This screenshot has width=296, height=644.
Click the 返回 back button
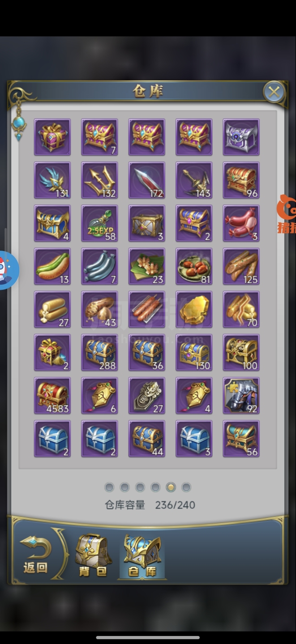(x=36, y=555)
